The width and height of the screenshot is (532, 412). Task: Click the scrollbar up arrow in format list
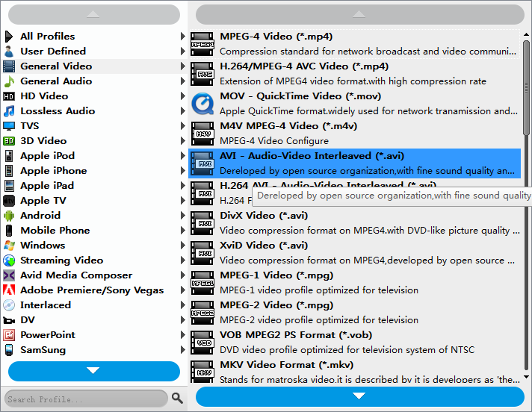(x=526, y=34)
